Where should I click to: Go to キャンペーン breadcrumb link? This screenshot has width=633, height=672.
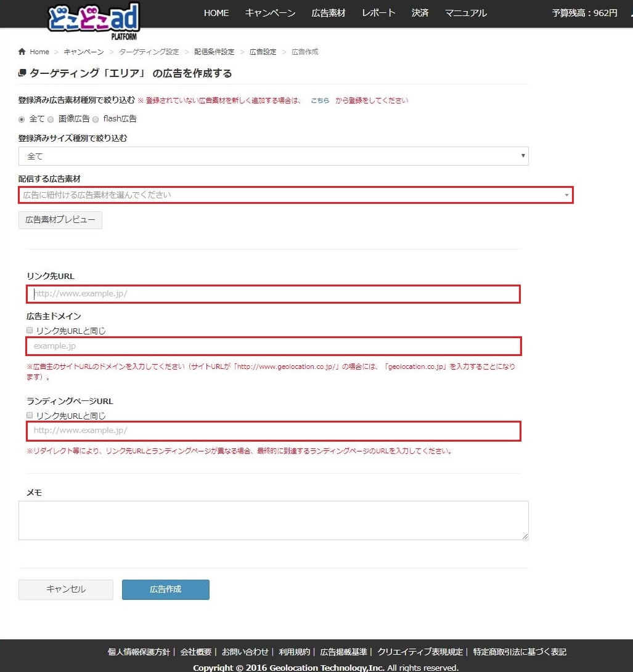point(84,51)
